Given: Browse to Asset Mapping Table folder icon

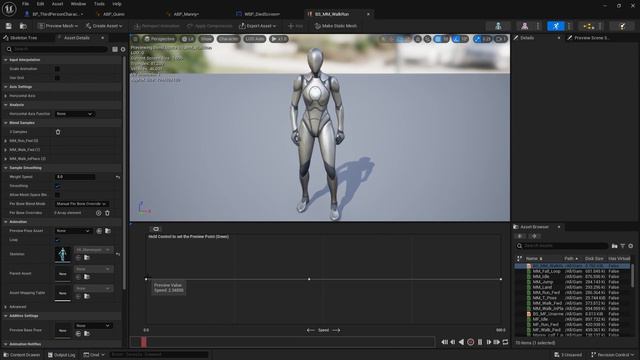Looking at the screenshot, I should (87, 296).
